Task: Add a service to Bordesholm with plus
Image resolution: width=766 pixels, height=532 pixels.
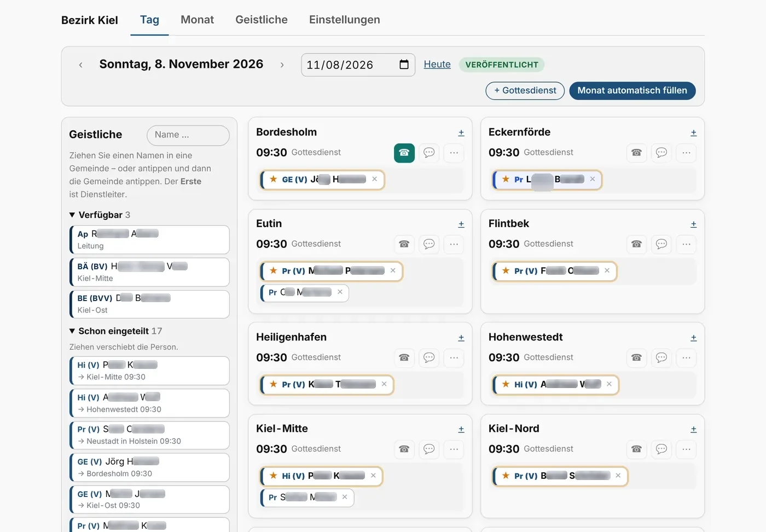Action: [461, 133]
